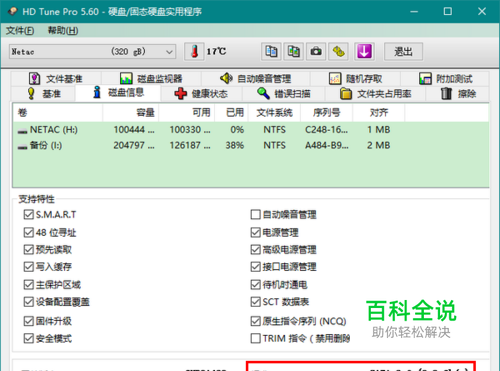The height and width of the screenshot is (371, 500).
Task: Toggle the SCT 数据表 checkbox
Action: pos(255,302)
